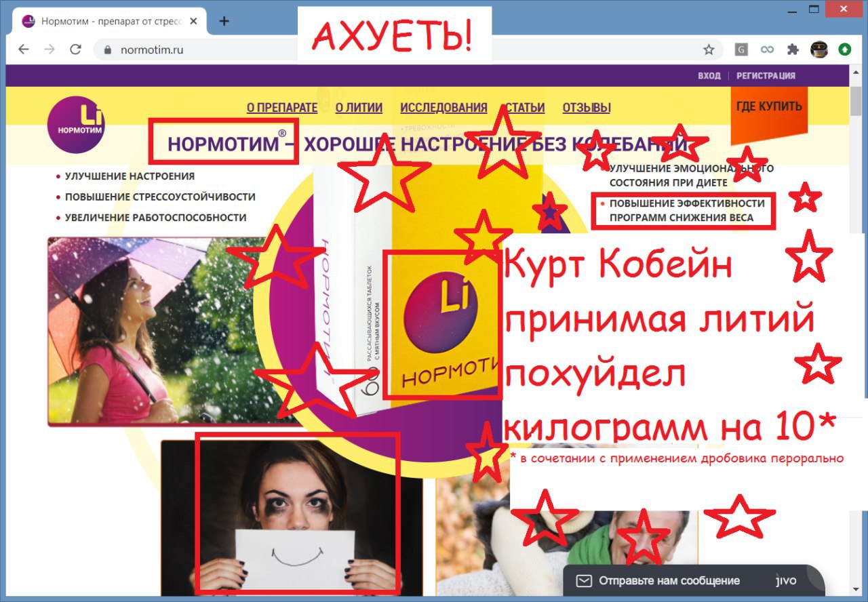Click the Нормотим round logo
868x602 pixels.
pyautogui.click(x=76, y=125)
